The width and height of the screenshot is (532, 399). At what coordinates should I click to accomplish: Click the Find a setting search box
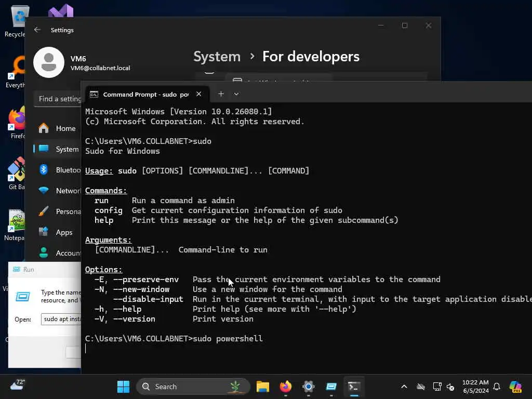[58, 99]
